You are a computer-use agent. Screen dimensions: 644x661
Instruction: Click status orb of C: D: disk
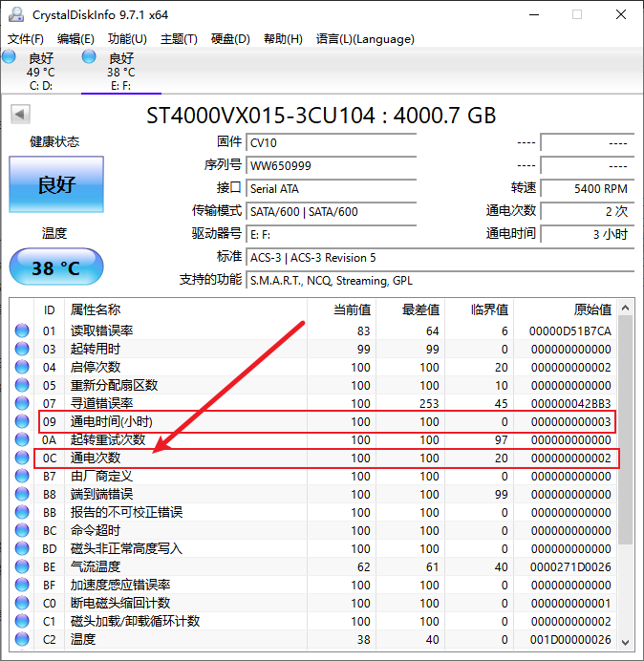(9, 56)
